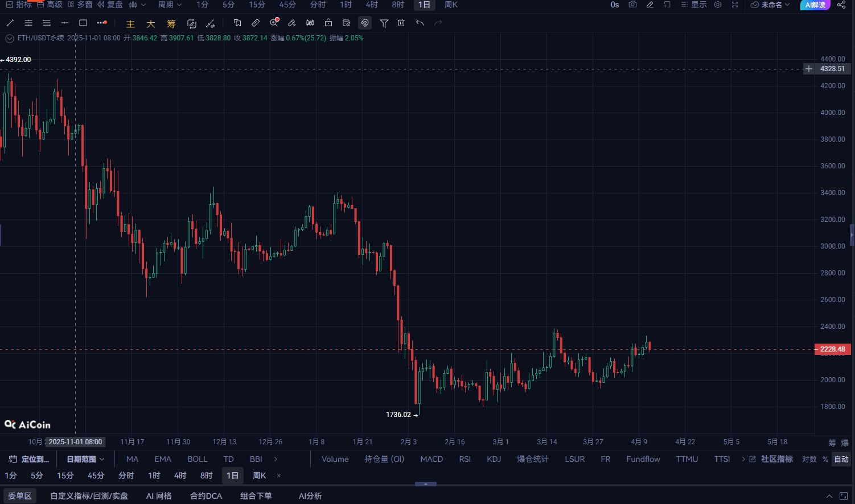Select the trend line drawing tool
Image resolution: width=855 pixels, height=504 pixels.
(10, 23)
